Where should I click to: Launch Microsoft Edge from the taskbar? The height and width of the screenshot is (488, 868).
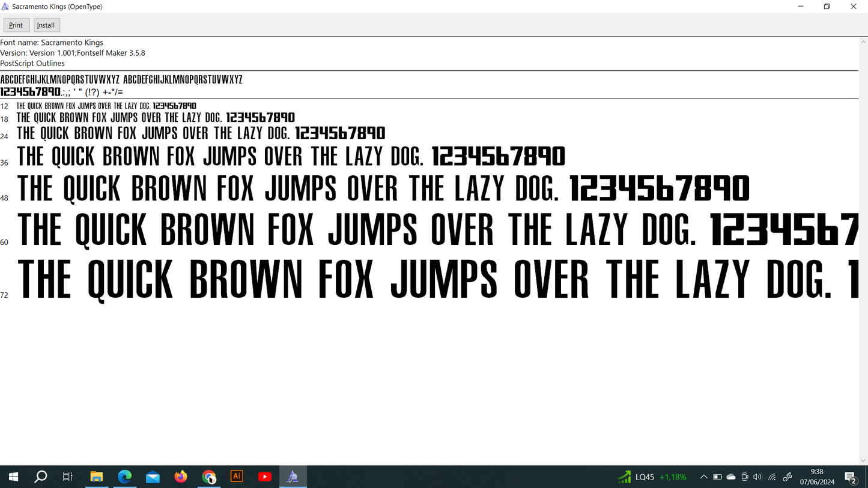(124, 477)
